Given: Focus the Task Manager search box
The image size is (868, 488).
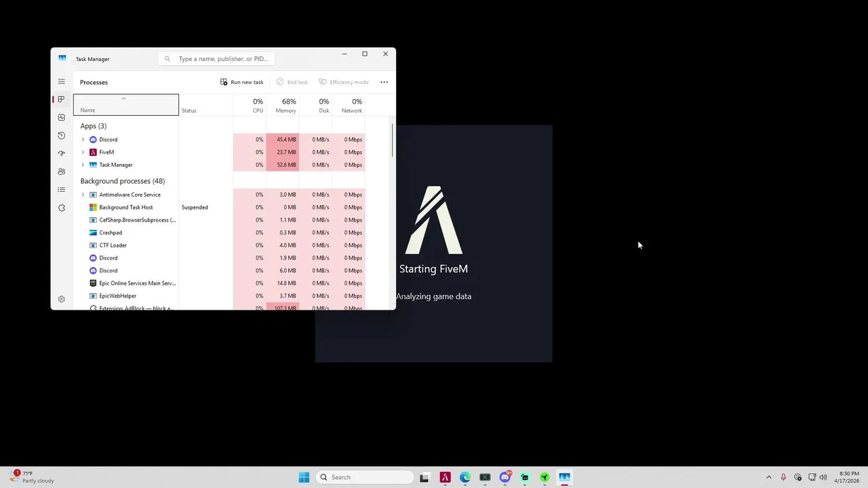Looking at the screenshot, I should pos(217,59).
